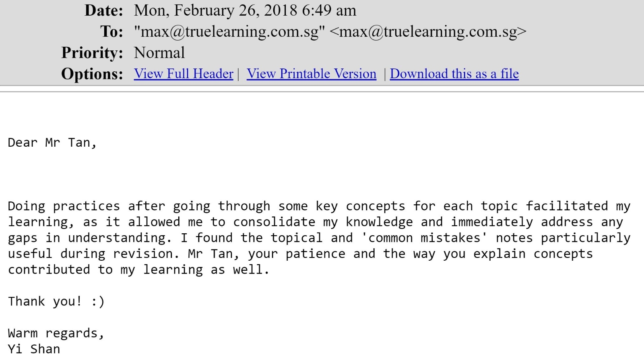Click the "contributed to my learning" line
This screenshot has width=644, height=357.
coord(106,270)
